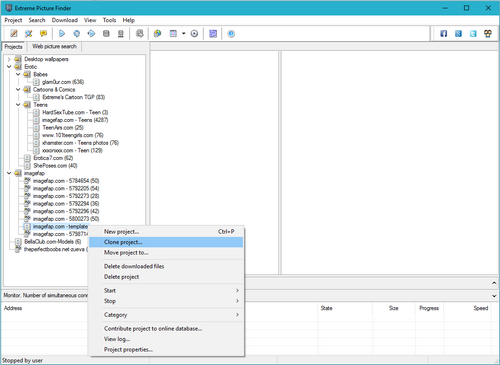Click the Extreme Picture Finder title bar icon
The image size is (500, 365).
(x=9, y=8)
